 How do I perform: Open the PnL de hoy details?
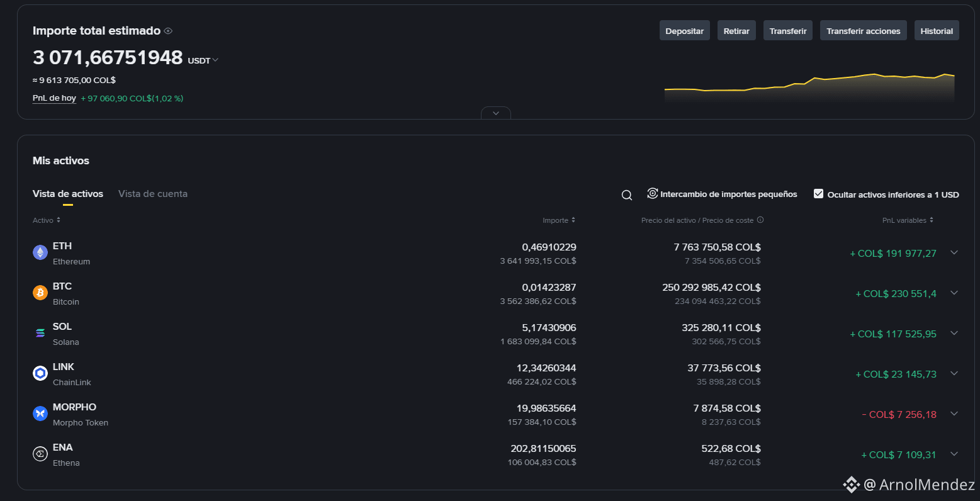(54, 98)
